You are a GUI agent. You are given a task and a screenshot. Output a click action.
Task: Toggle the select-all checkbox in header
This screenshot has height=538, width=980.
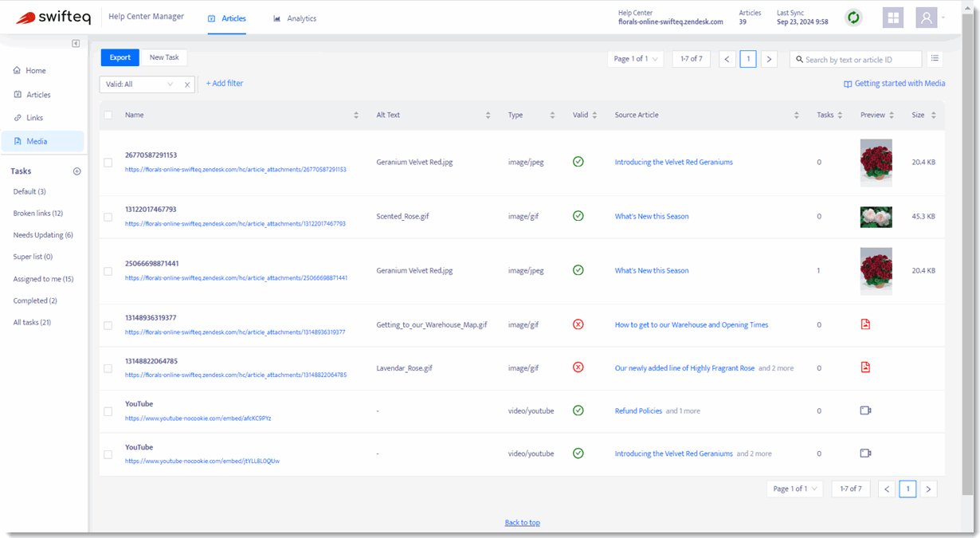pyautogui.click(x=108, y=115)
